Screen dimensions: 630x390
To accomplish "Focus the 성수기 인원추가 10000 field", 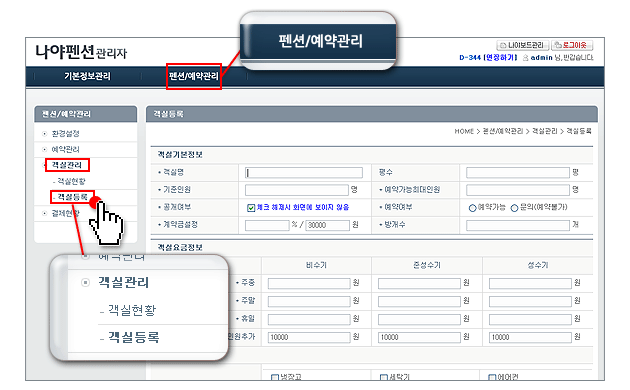I will (x=530, y=337).
